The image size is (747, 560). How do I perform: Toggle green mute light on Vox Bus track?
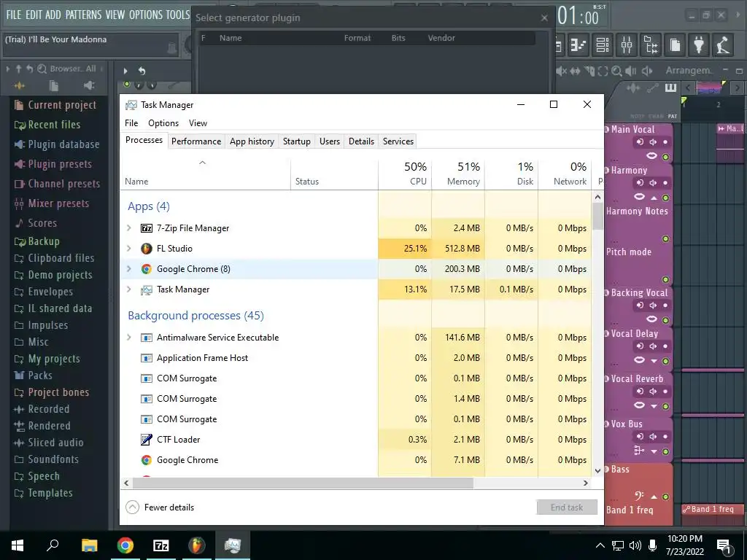click(x=665, y=451)
